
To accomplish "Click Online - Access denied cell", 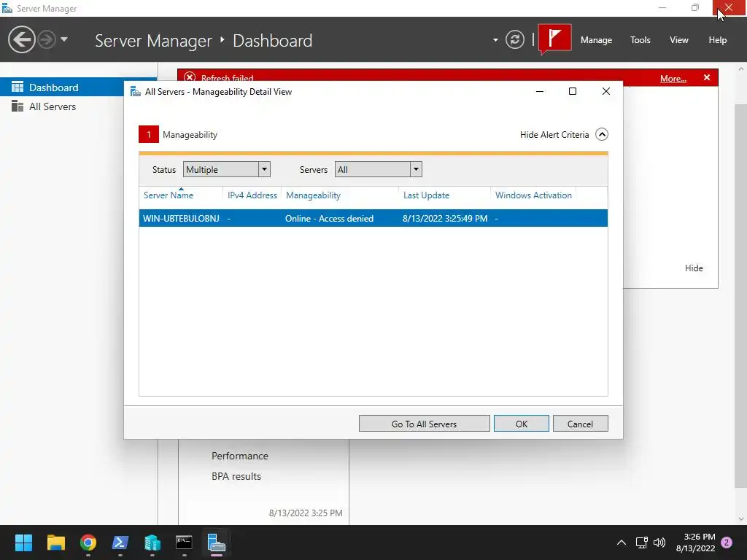I will (x=329, y=219).
